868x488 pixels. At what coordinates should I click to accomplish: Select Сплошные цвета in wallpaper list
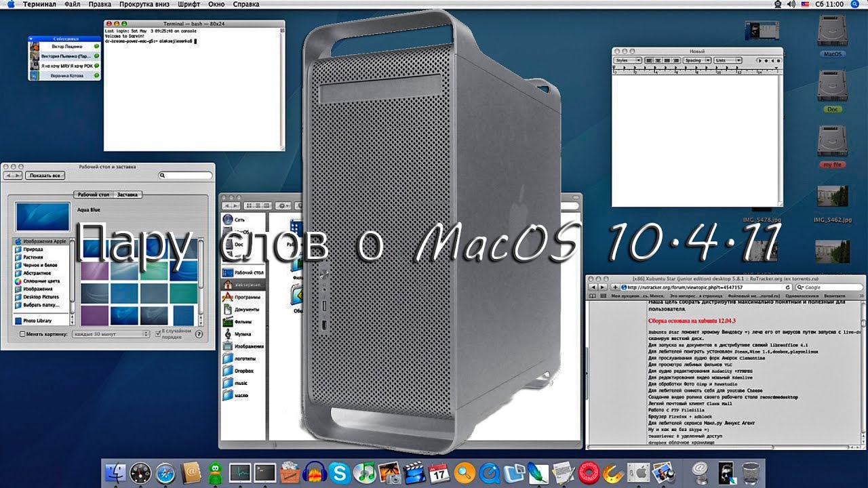41,281
